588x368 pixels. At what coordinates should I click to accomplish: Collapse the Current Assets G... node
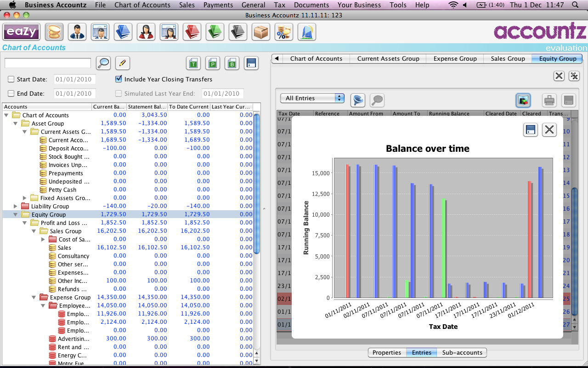pyautogui.click(x=25, y=132)
